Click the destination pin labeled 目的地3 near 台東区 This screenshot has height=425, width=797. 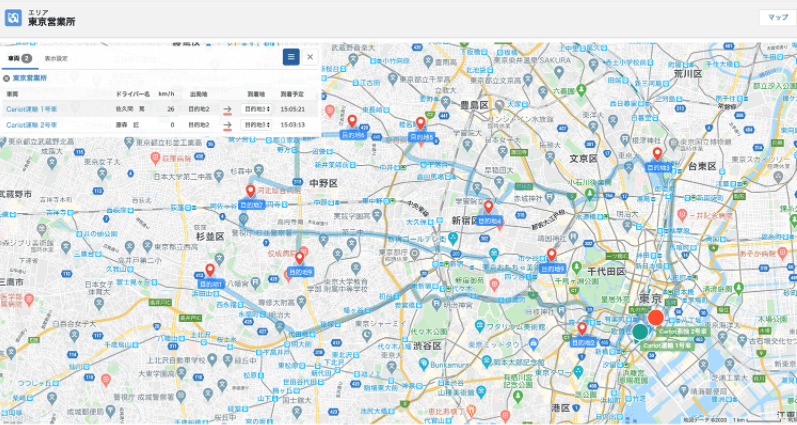(657, 154)
